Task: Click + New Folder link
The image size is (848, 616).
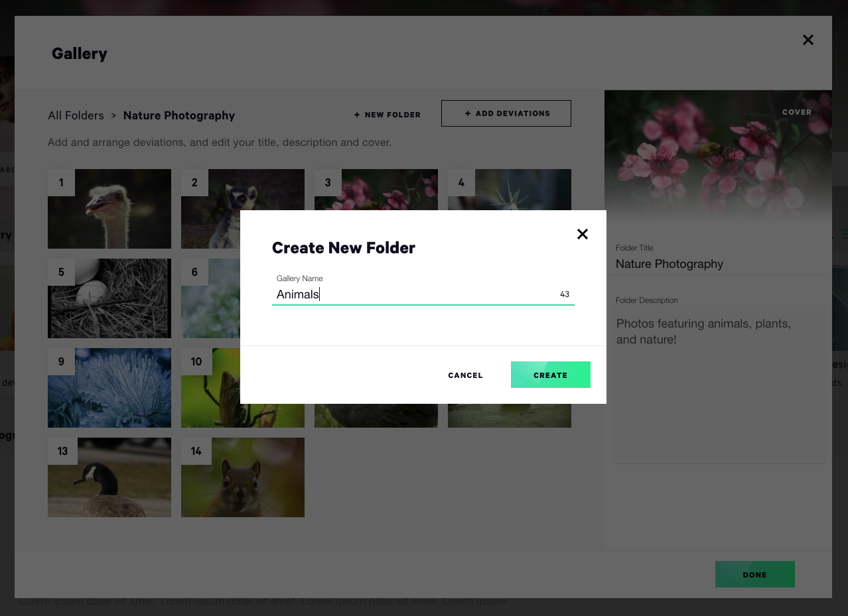Action: click(388, 115)
